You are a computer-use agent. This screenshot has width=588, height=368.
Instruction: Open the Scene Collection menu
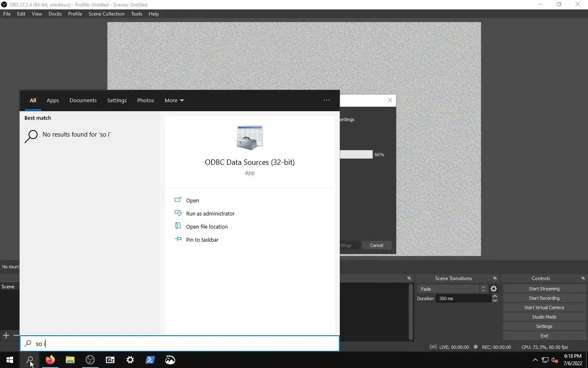coord(107,14)
